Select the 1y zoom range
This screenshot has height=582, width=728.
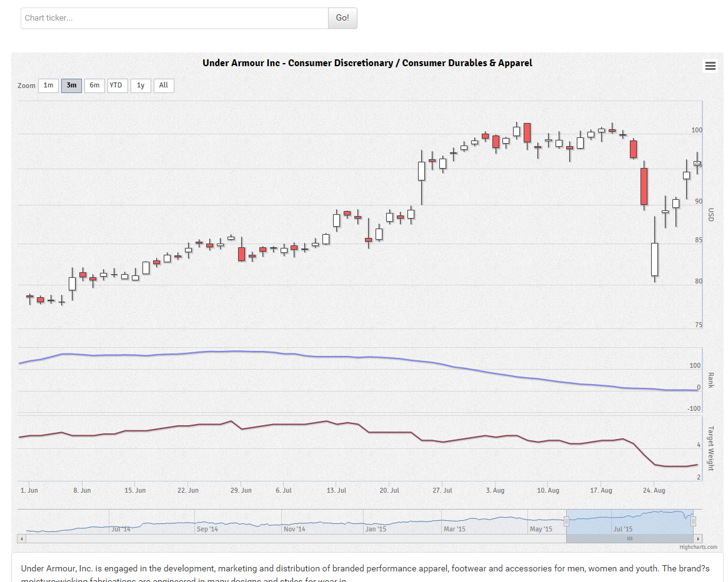tap(141, 86)
